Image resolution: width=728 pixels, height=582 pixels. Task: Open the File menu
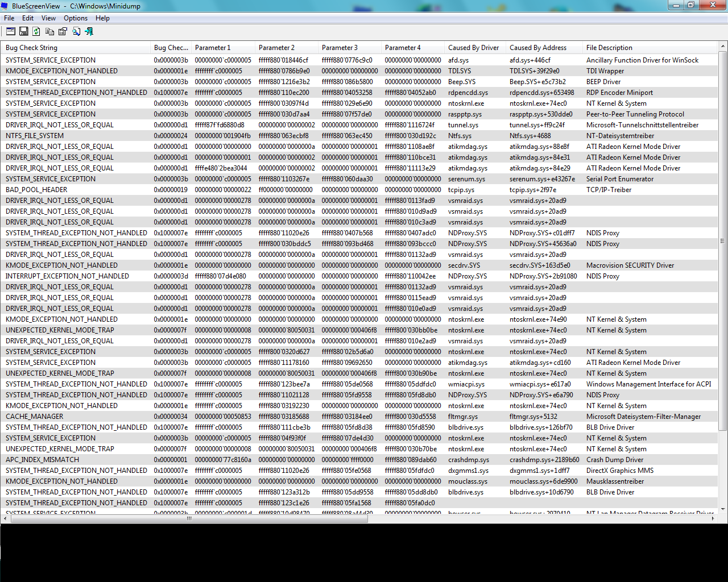[9, 18]
